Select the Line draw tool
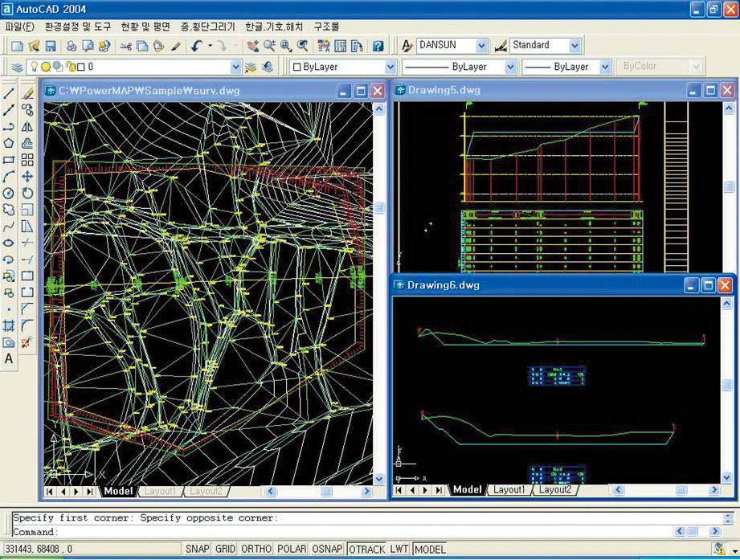 click(x=9, y=93)
